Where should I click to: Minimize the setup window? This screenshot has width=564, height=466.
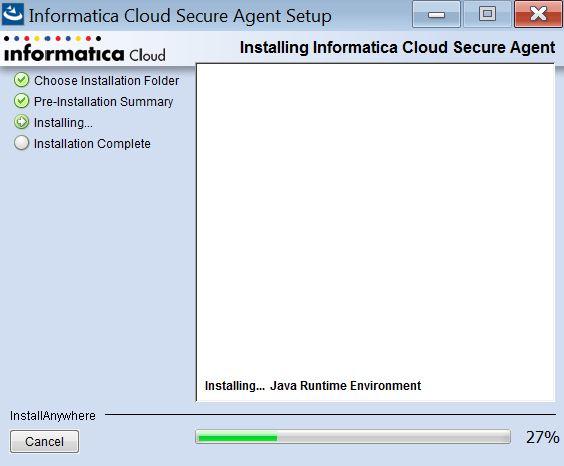click(436, 14)
